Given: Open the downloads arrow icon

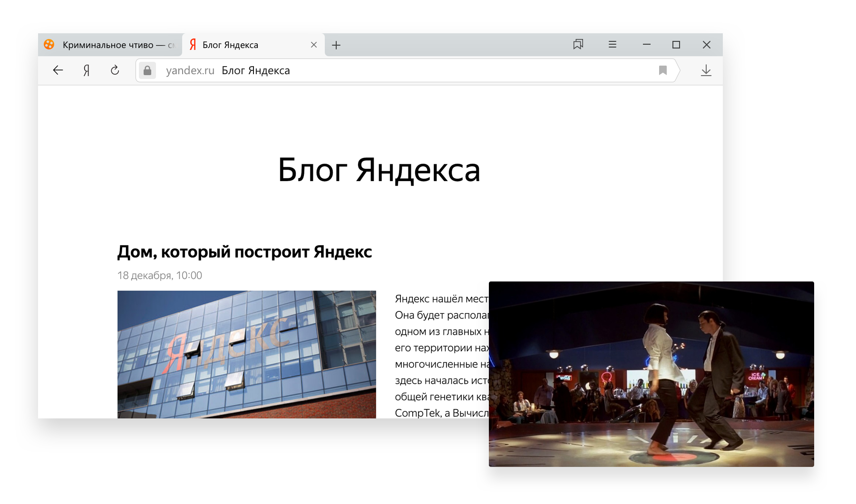Looking at the screenshot, I should 706,70.
